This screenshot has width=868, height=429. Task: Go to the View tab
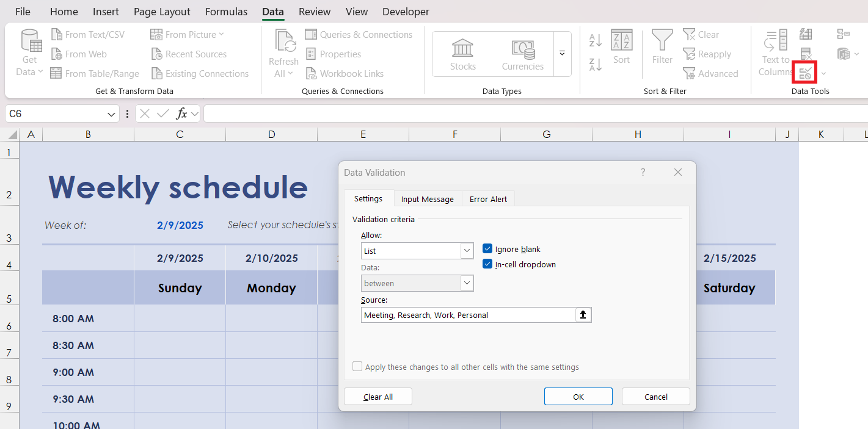pos(357,12)
